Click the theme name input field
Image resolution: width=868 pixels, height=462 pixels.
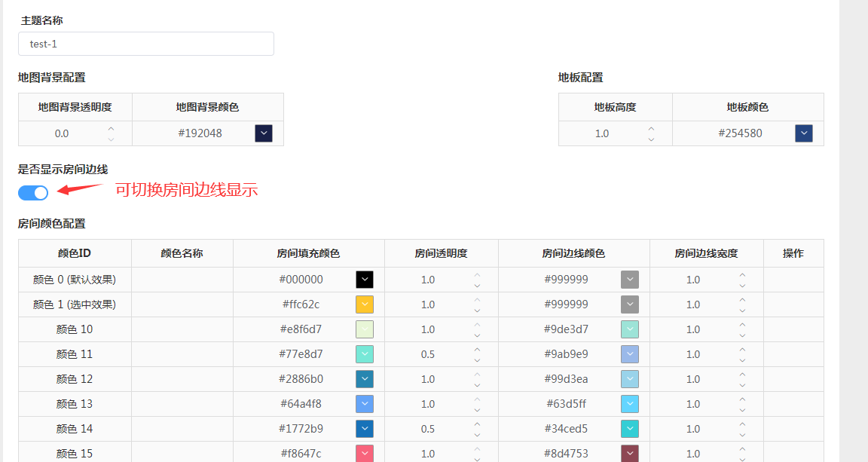click(x=146, y=44)
